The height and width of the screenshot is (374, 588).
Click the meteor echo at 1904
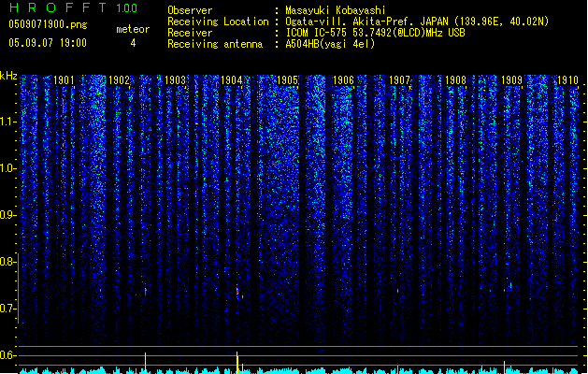click(237, 293)
